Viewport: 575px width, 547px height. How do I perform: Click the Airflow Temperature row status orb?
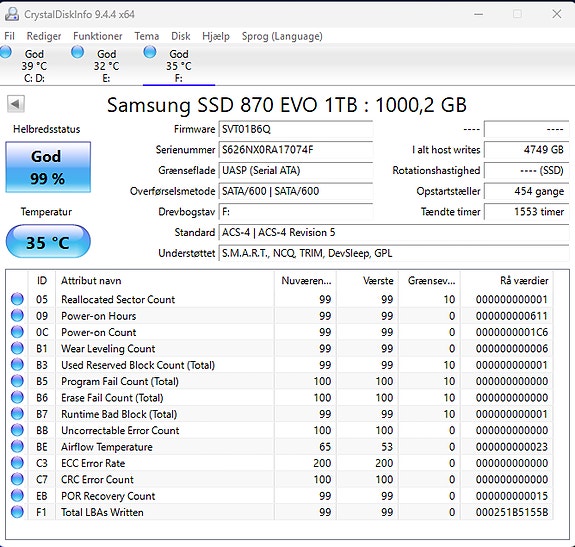(17, 447)
